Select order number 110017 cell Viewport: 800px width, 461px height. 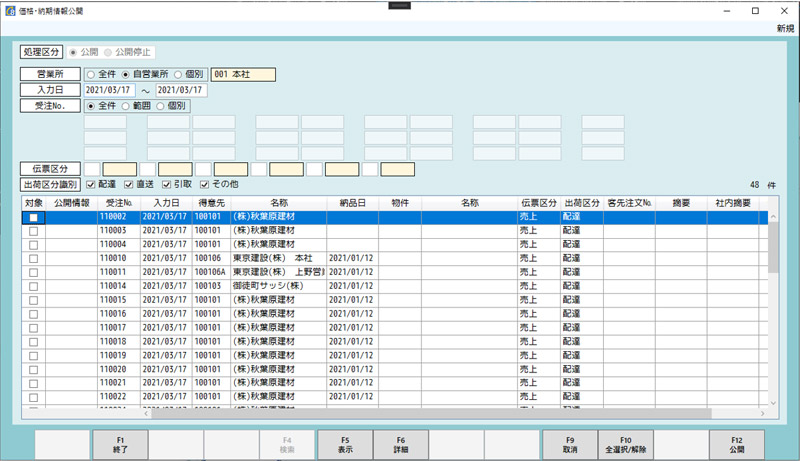pos(119,327)
